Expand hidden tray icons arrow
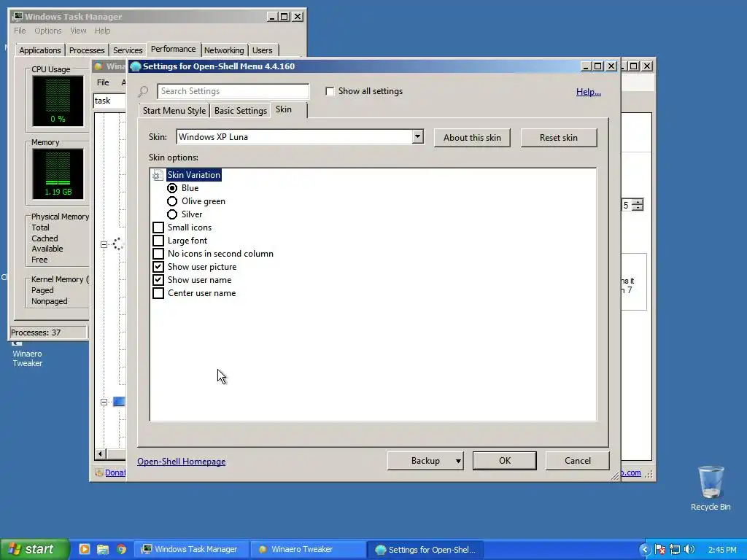747x560 pixels. coord(645,550)
